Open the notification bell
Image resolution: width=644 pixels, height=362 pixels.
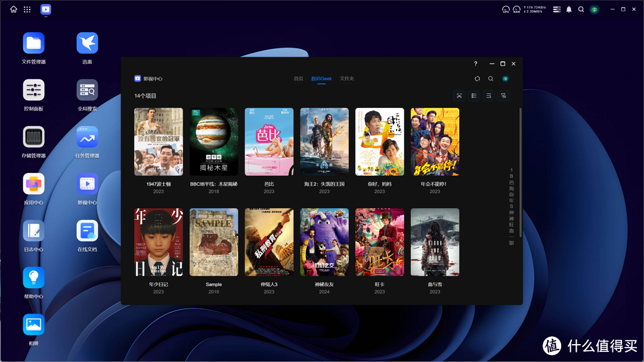[569, 9]
